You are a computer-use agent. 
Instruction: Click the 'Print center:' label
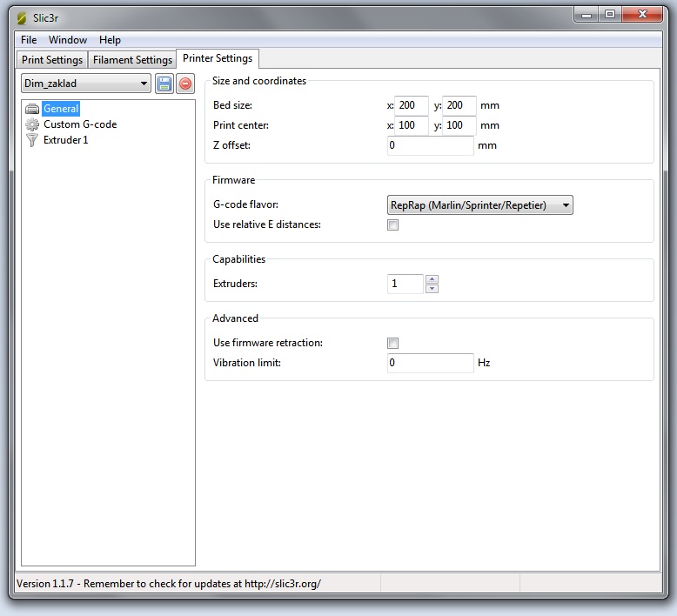point(241,125)
